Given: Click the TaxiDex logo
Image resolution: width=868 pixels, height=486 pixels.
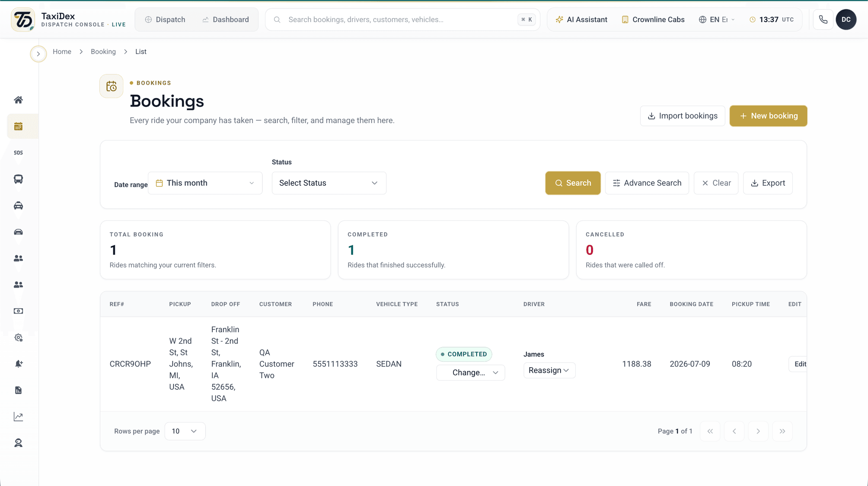Looking at the screenshot, I should pos(23,19).
